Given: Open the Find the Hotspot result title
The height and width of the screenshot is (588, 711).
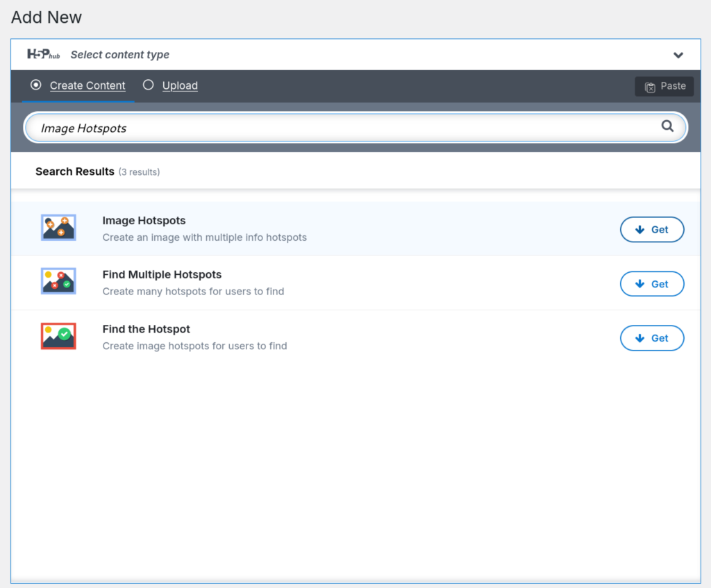Looking at the screenshot, I should pos(146,329).
